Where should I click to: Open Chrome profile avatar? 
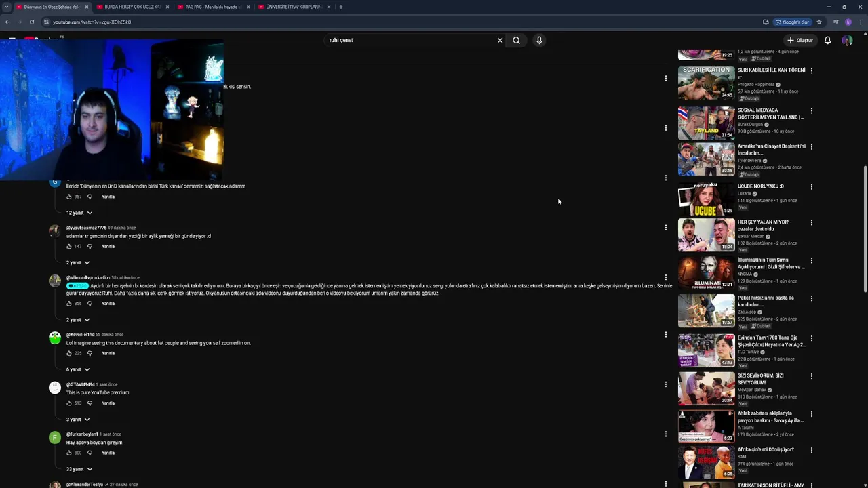click(x=848, y=22)
